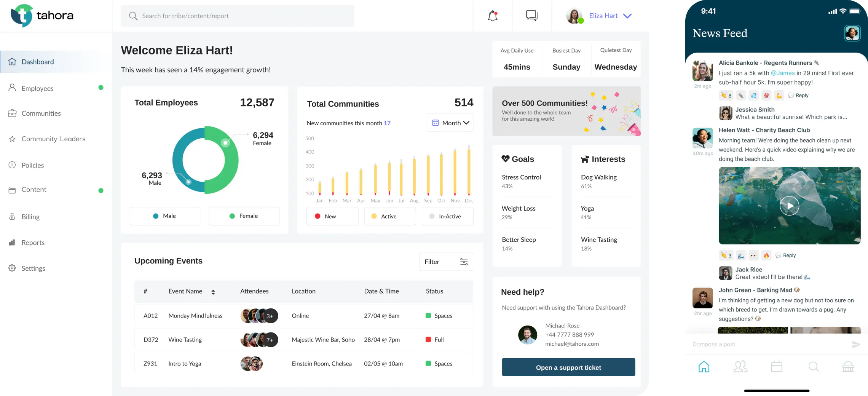Tap the people icon in mobile nav bar

[x=740, y=367]
